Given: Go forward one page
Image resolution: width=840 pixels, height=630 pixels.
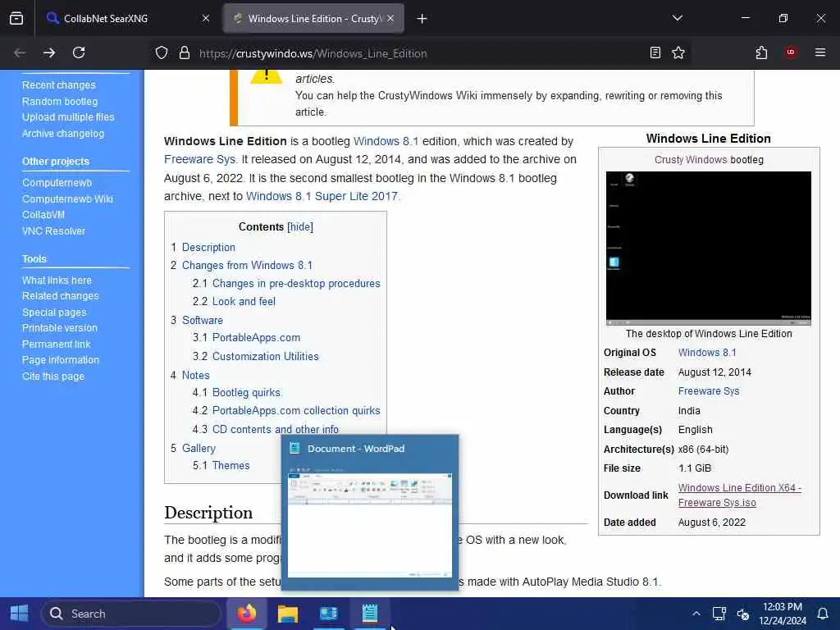Looking at the screenshot, I should coord(49,52).
